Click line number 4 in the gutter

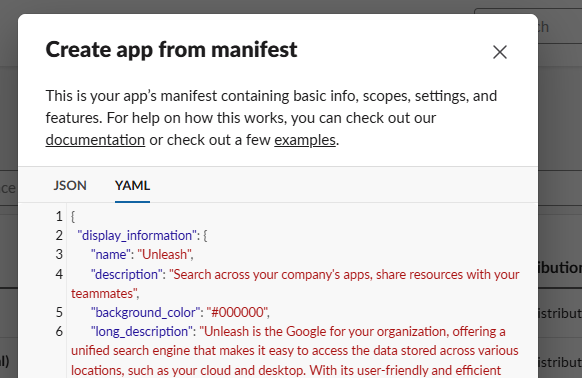click(x=59, y=274)
